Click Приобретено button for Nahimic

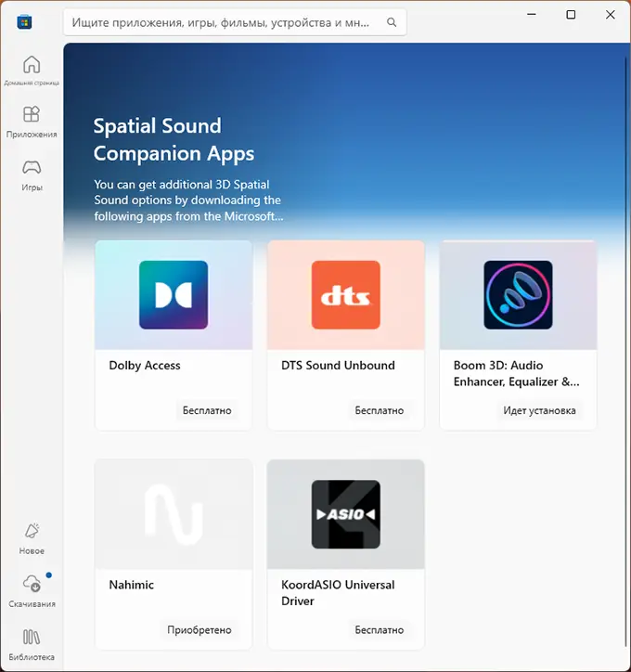point(200,629)
